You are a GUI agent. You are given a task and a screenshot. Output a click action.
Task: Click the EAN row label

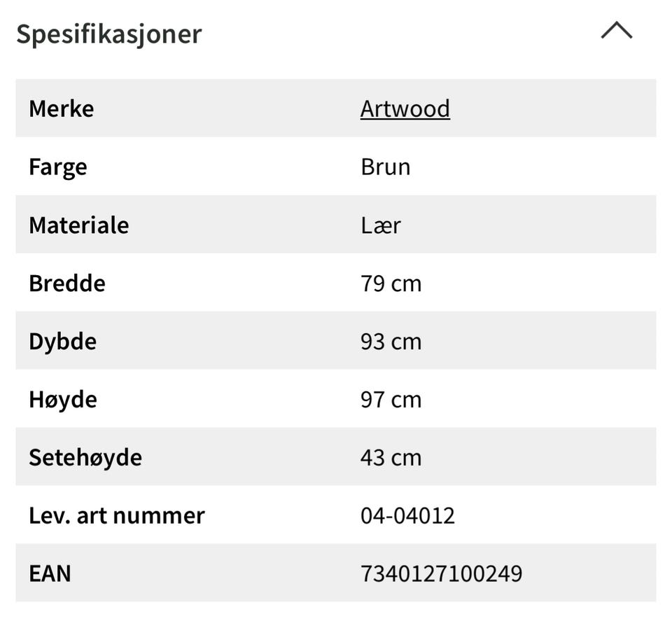(x=50, y=573)
